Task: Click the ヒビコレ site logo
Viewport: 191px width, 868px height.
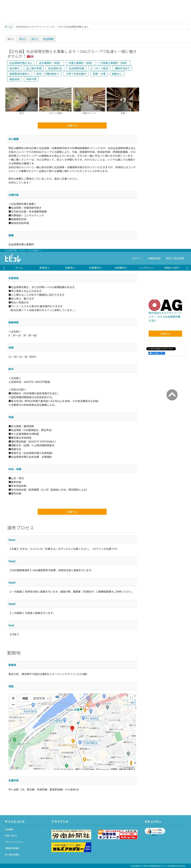Action: point(13,259)
